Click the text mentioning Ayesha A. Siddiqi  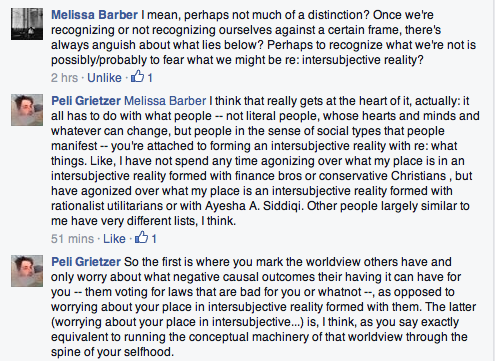pyautogui.click(x=254, y=206)
